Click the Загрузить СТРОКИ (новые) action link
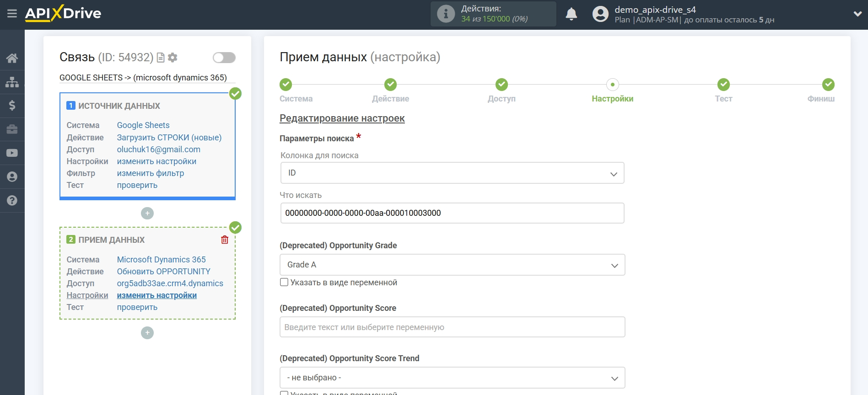The width and height of the screenshot is (868, 395). tap(169, 138)
